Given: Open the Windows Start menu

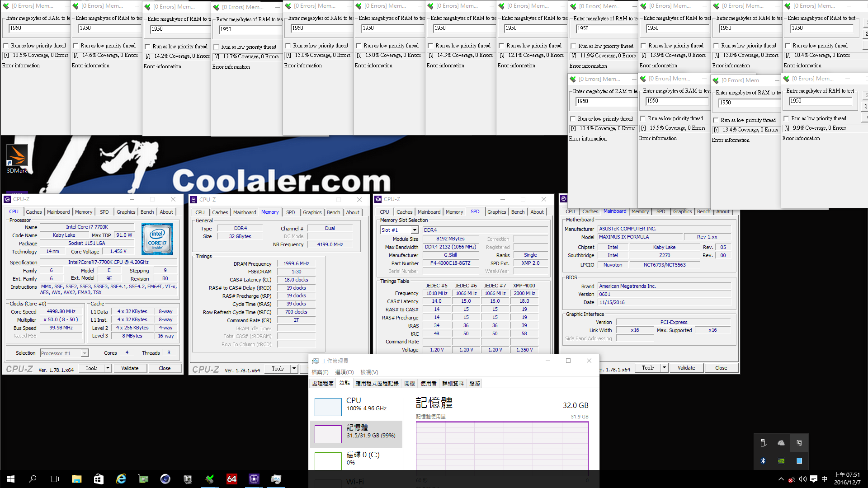Looking at the screenshot, I should tap(11, 479).
